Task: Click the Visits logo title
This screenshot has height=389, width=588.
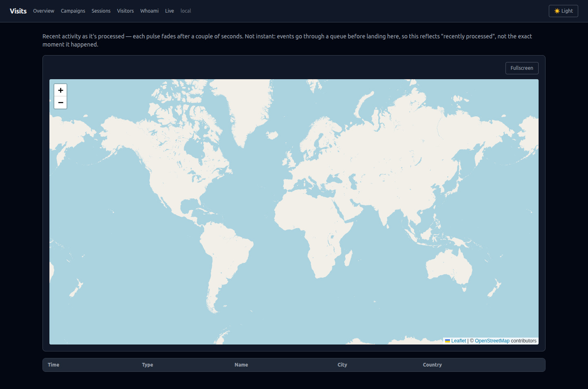Action: [18, 11]
